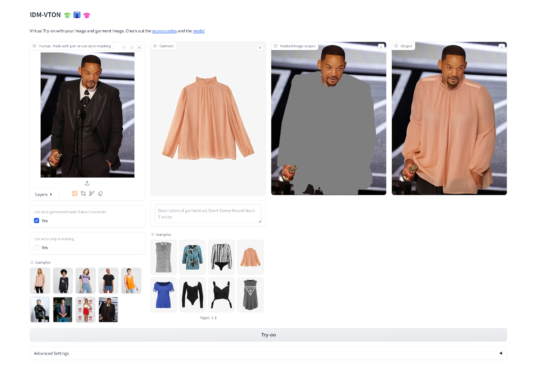Select the brush pen tool icon
The image size is (544, 392).
click(x=92, y=194)
